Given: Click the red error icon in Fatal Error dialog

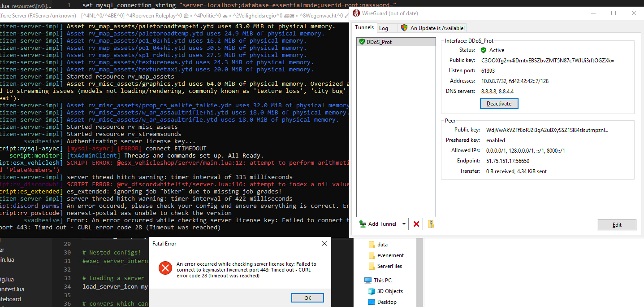Looking at the screenshot, I should (165, 268).
